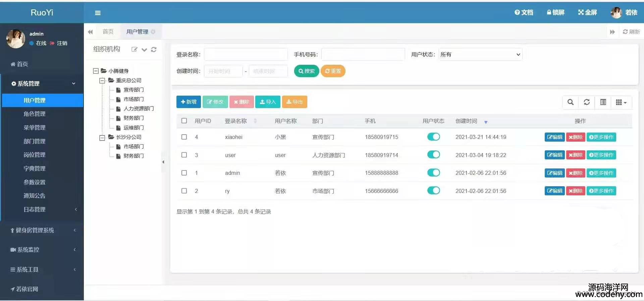Image resolution: width=644 pixels, height=301 pixels.
Task: Sort by 登录名称 column arrows
Action: (x=255, y=121)
